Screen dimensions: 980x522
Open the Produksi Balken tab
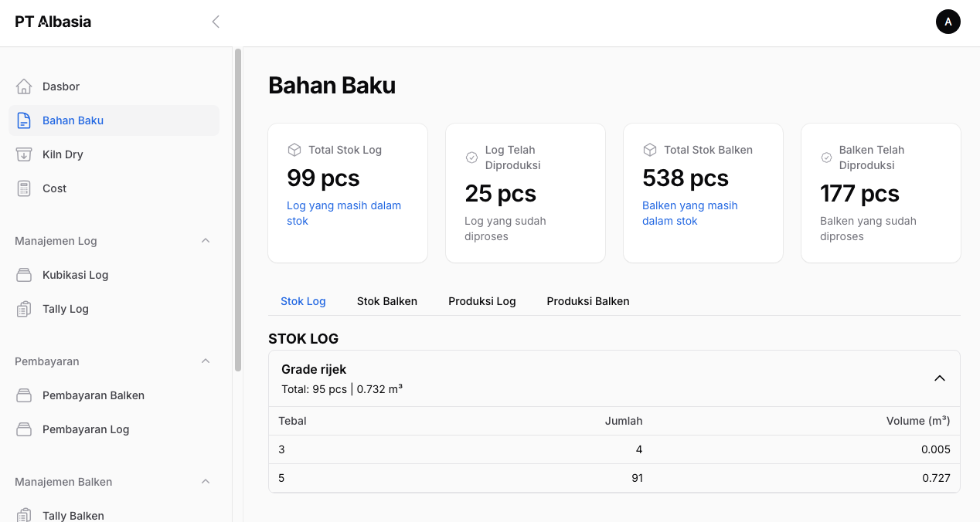click(x=587, y=301)
